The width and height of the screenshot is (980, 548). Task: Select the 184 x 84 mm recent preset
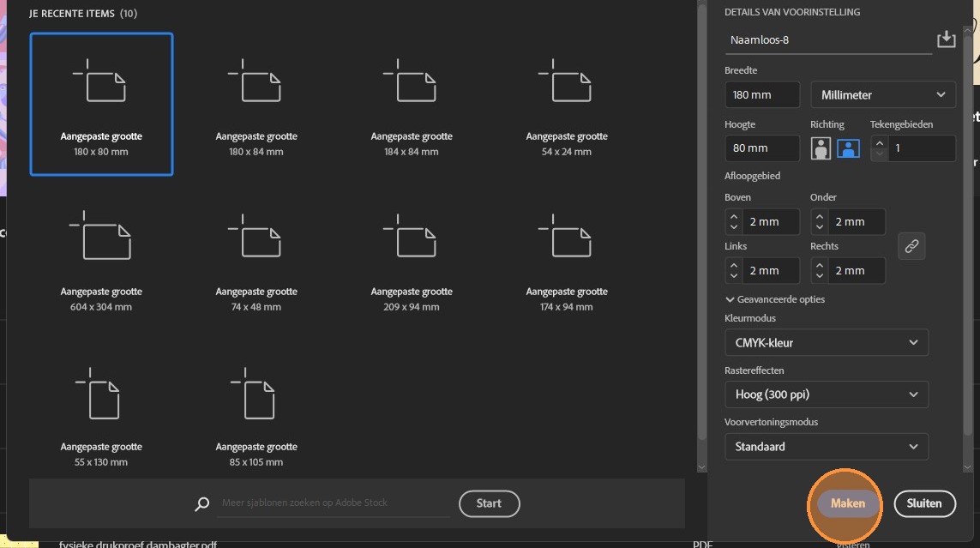point(412,105)
